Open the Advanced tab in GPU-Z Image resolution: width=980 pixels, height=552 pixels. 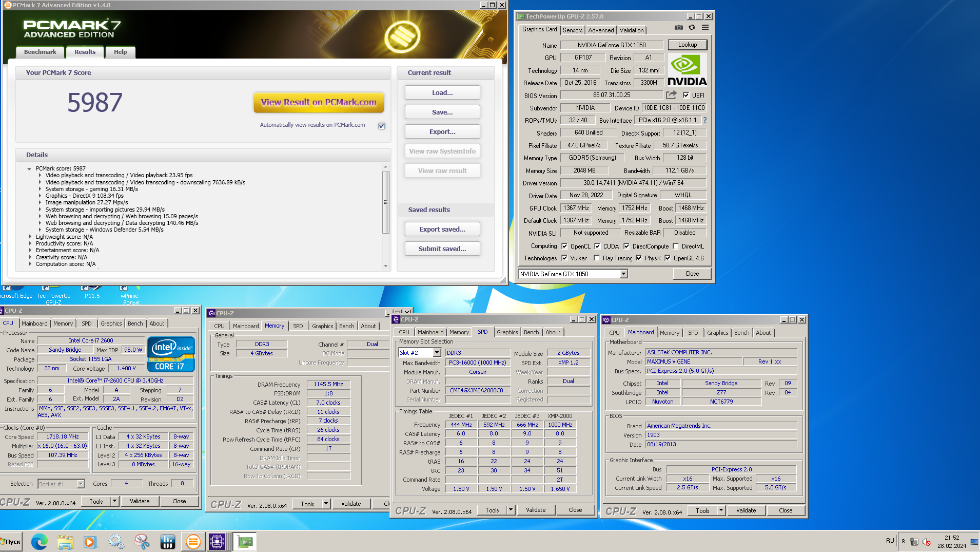click(x=601, y=30)
